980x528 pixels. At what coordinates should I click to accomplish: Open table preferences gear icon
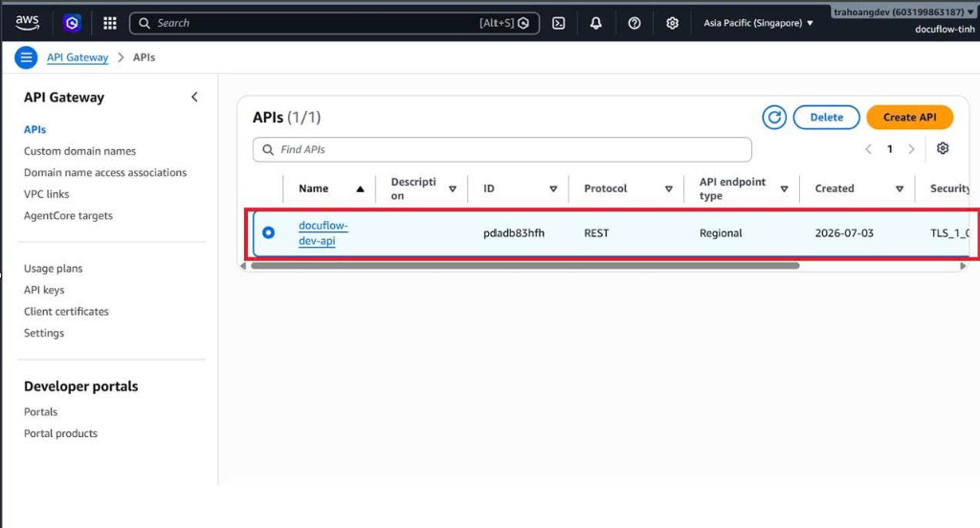[x=943, y=148]
